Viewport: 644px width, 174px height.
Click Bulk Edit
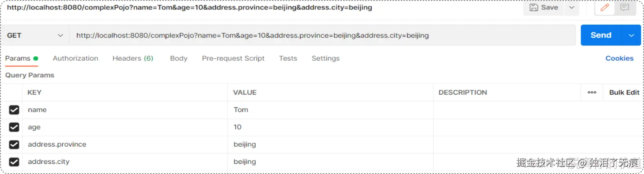[624, 92]
